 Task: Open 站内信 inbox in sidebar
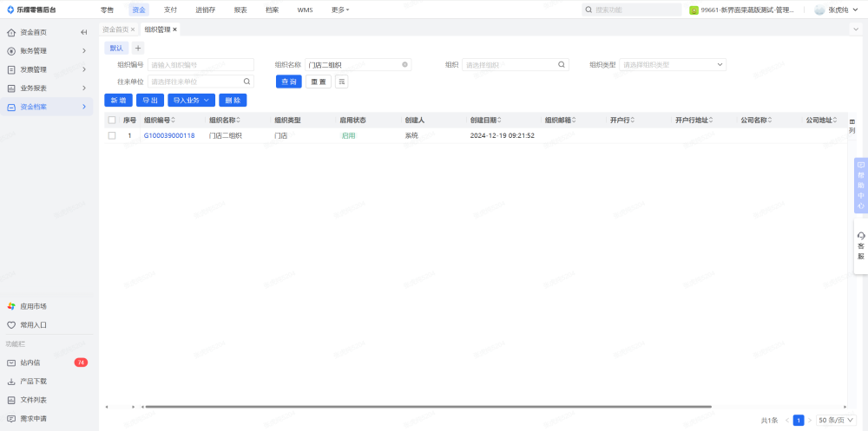(x=30, y=362)
